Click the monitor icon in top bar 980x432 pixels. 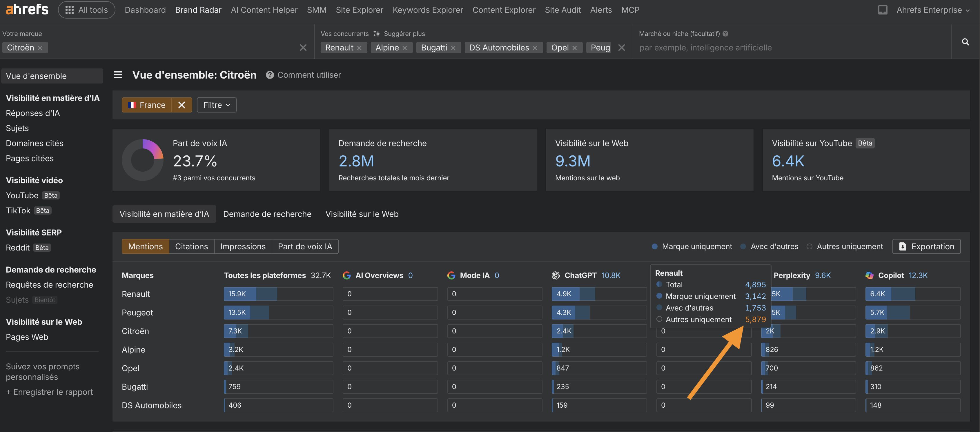point(883,10)
